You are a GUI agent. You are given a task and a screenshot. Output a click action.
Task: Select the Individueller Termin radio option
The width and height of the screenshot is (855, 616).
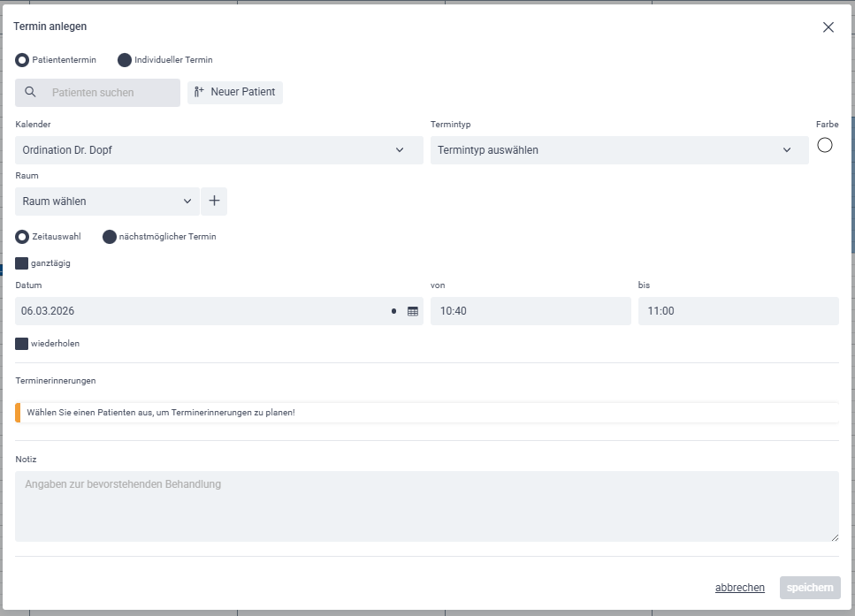(125, 60)
